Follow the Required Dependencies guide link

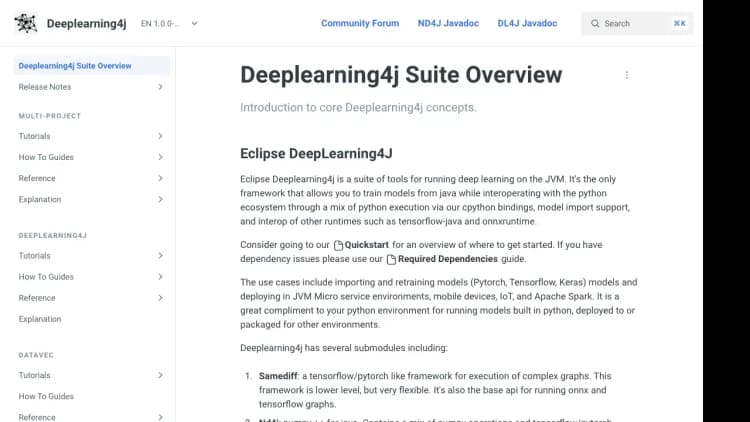pyautogui.click(x=448, y=259)
